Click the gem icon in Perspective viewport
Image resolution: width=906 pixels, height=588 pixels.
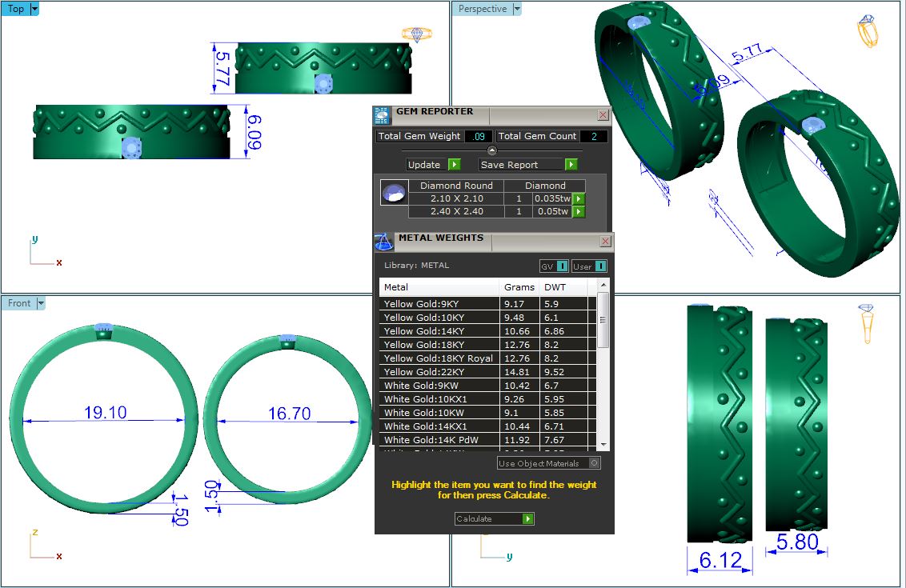(868, 30)
